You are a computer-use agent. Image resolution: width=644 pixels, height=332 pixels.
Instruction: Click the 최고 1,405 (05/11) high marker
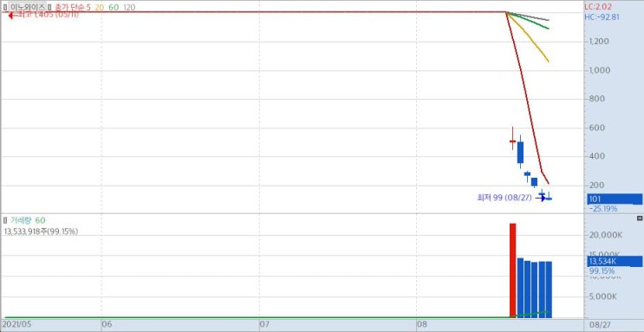(43, 16)
